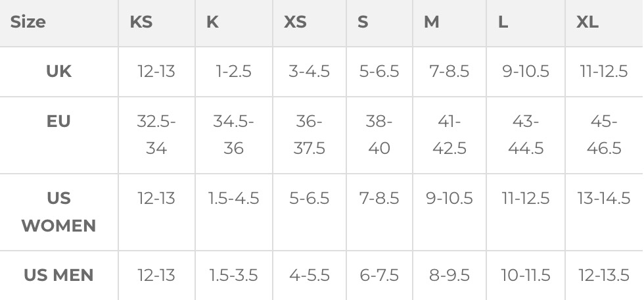Click US Men 6-7.5 cell

[379, 275]
